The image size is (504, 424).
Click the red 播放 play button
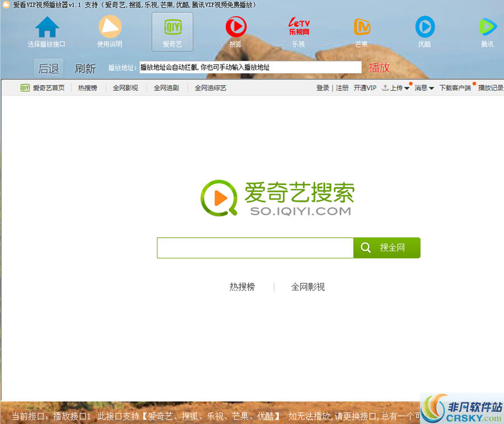pyautogui.click(x=379, y=67)
